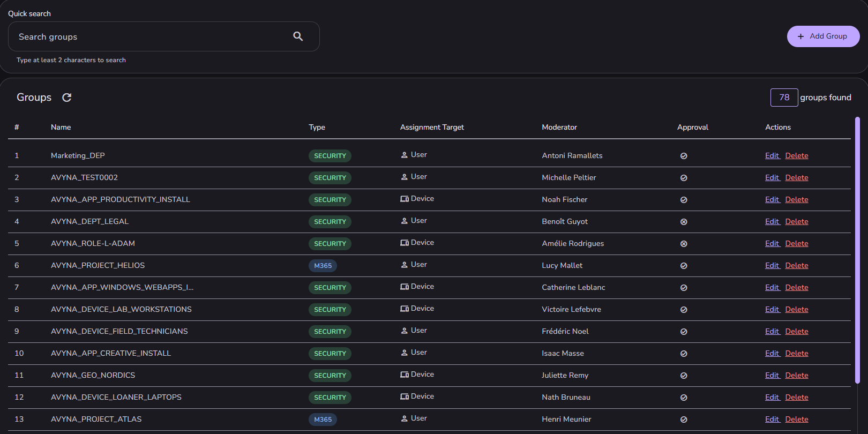This screenshot has height=434, width=868.
Task: Focus the Search groups input field
Action: click(x=164, y=36)
